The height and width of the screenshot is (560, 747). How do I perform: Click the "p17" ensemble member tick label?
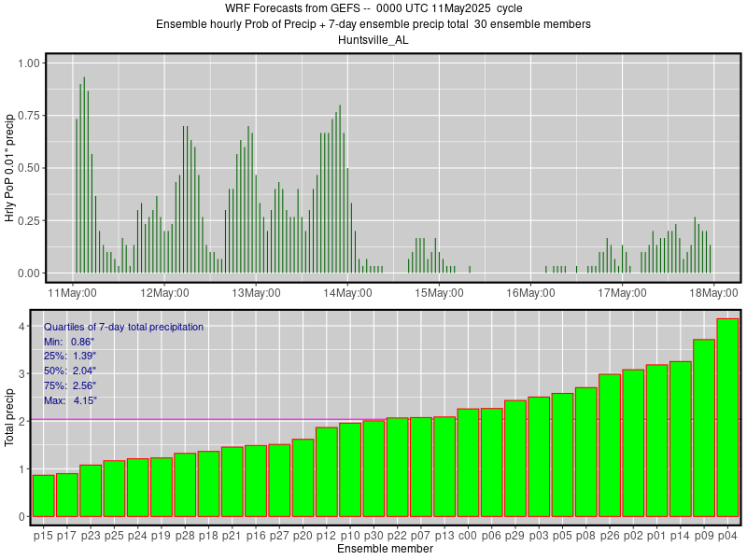(x=66, y=536)
